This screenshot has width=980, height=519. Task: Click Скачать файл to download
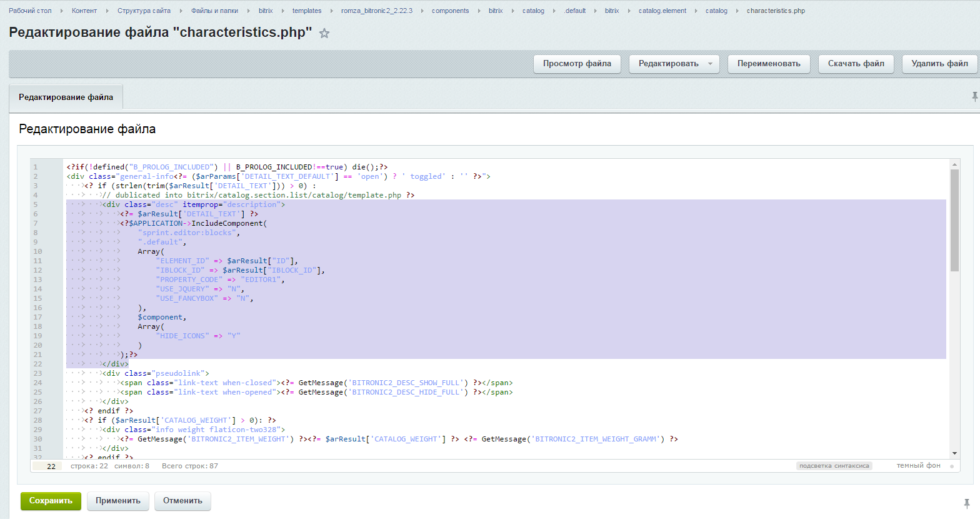[856, 64]
